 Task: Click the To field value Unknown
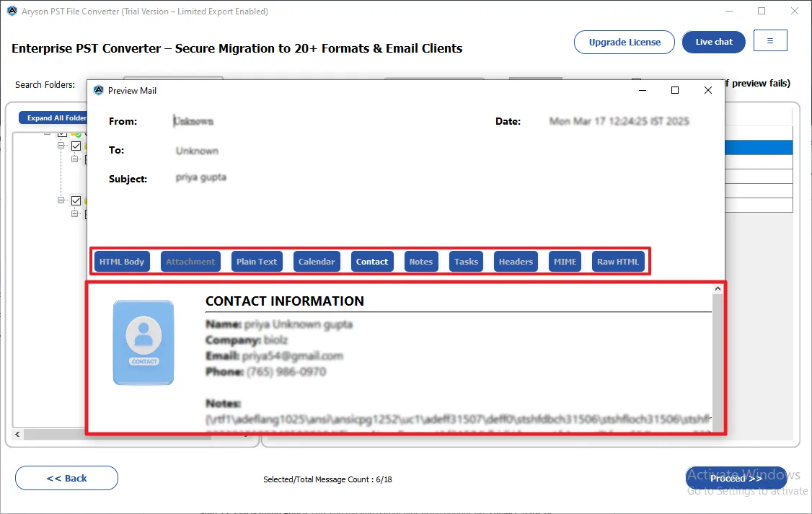click(x=198, y=151)
